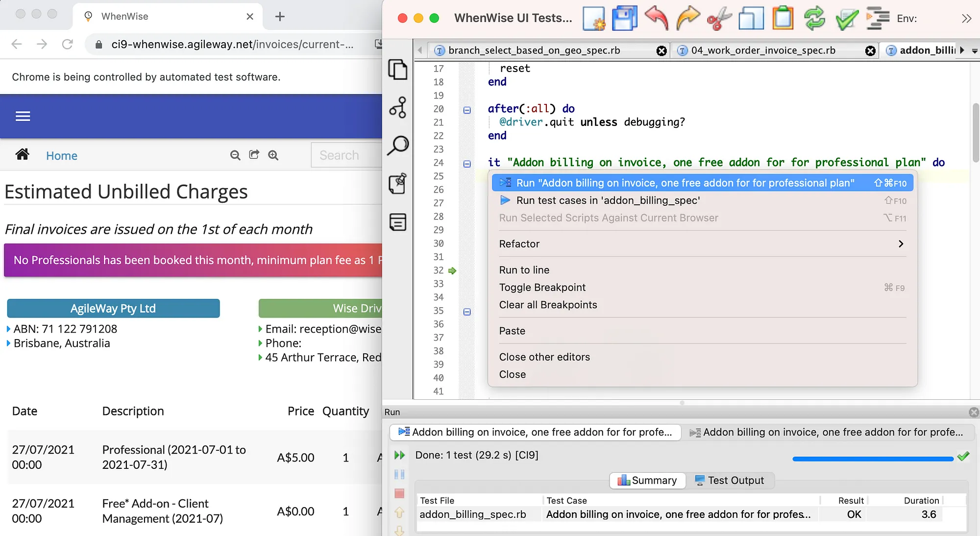Screen dimensions: 980x536
Task: Select first Addon billing run tab
Action: [535, 432]
